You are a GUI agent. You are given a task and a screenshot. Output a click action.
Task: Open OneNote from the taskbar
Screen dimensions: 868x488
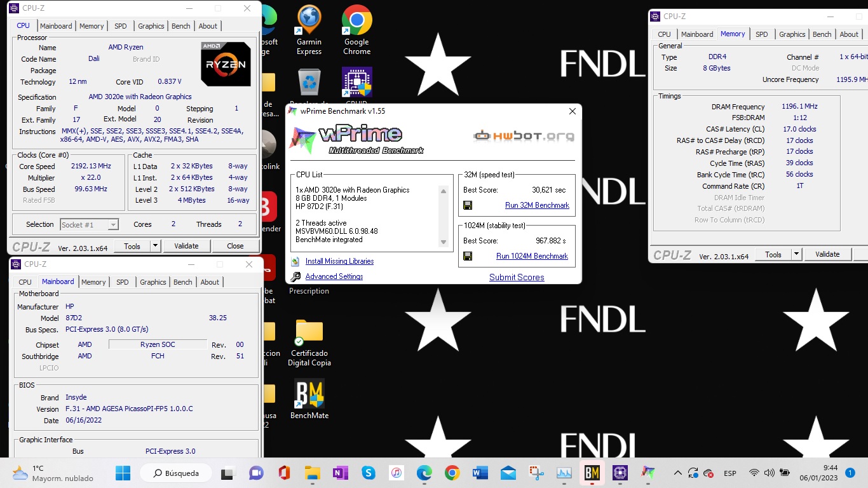click(340, 473)
